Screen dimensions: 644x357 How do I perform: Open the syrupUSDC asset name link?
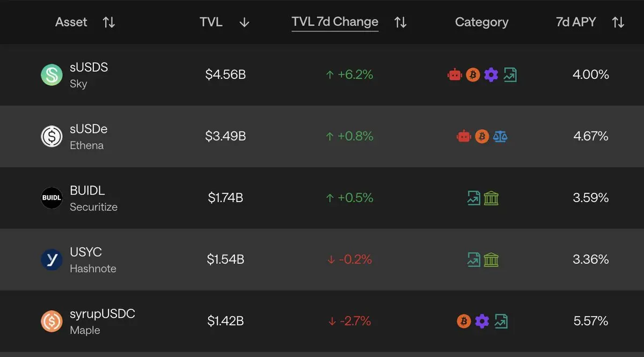point(103,314)
